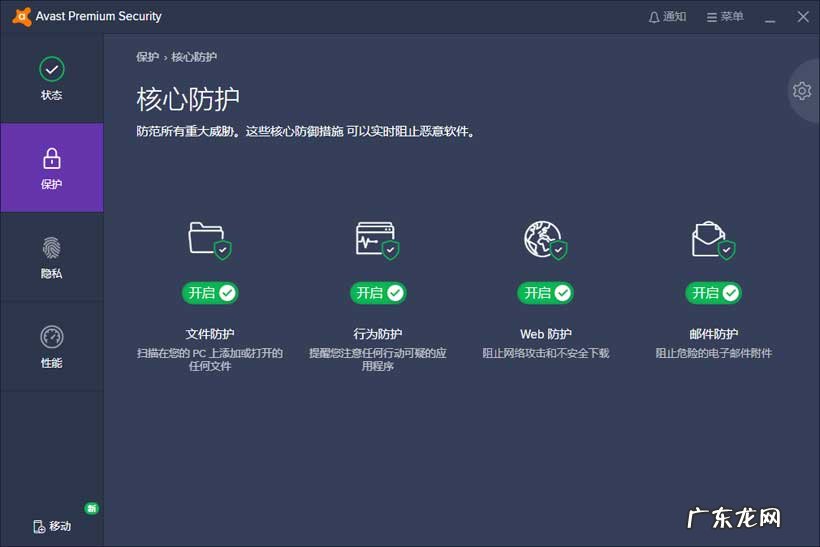Toggle 邮件防护 开启 switch
This screenshot has width=820, height=547.
[713, 293]
